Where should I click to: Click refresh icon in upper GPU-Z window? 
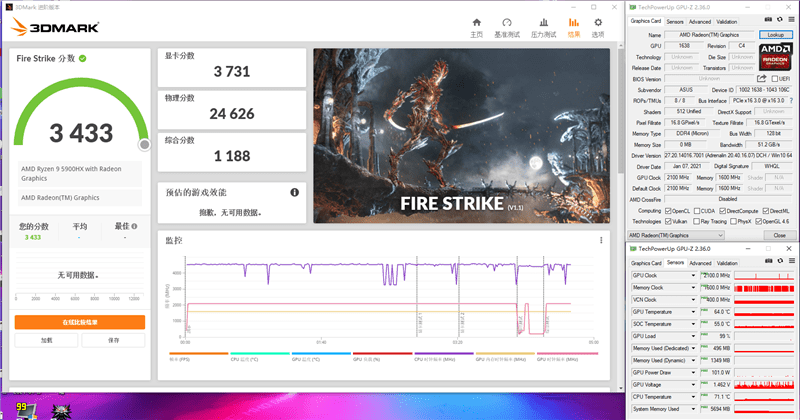pos(780,20)
